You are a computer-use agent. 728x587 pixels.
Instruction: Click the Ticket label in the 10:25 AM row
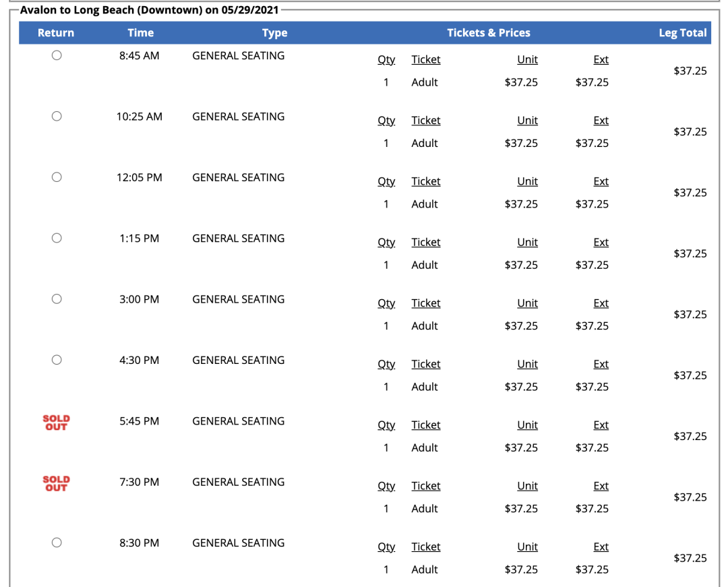tap(426, 121)
